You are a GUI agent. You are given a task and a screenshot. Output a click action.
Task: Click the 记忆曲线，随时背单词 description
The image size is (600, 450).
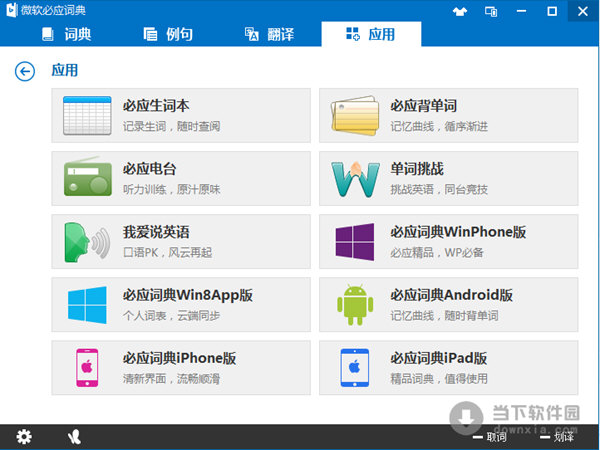pyautogui.click(x=444, y=316)
